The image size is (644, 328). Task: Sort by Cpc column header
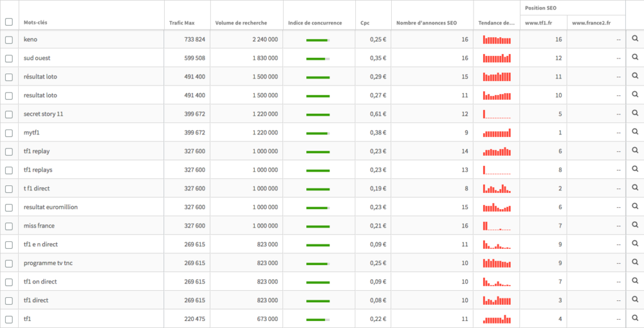[x=365, y=23]
